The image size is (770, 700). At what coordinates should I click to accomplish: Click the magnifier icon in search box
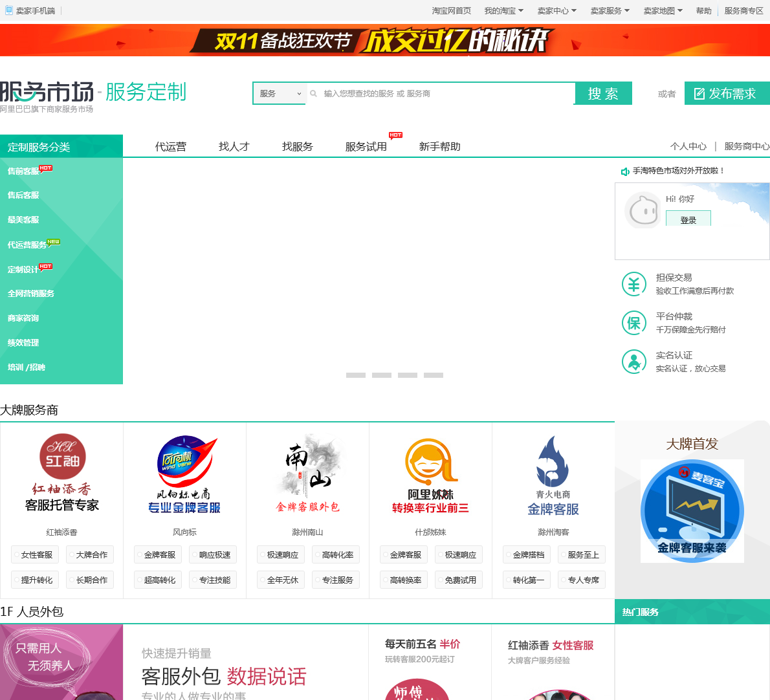point(313,94)
